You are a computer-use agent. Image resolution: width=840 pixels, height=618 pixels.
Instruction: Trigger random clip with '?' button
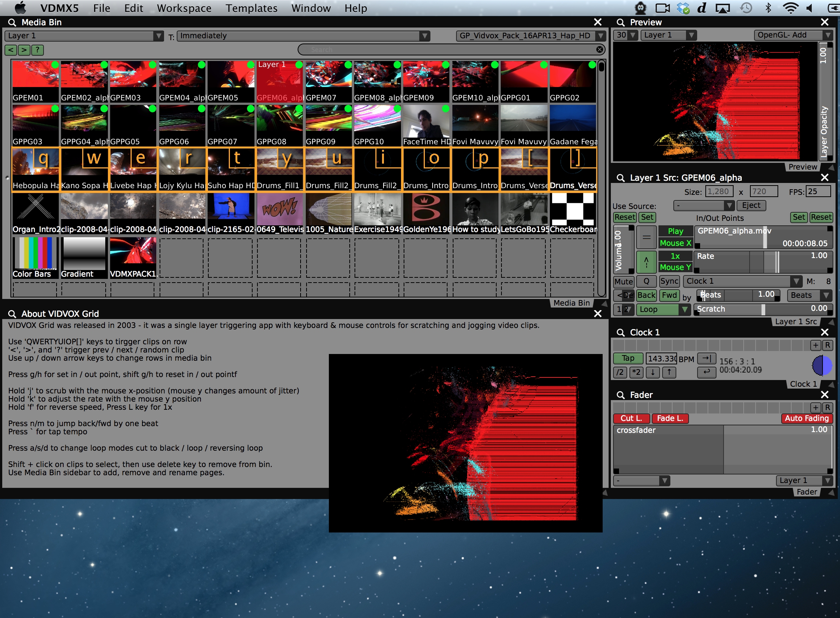point(38,50)
